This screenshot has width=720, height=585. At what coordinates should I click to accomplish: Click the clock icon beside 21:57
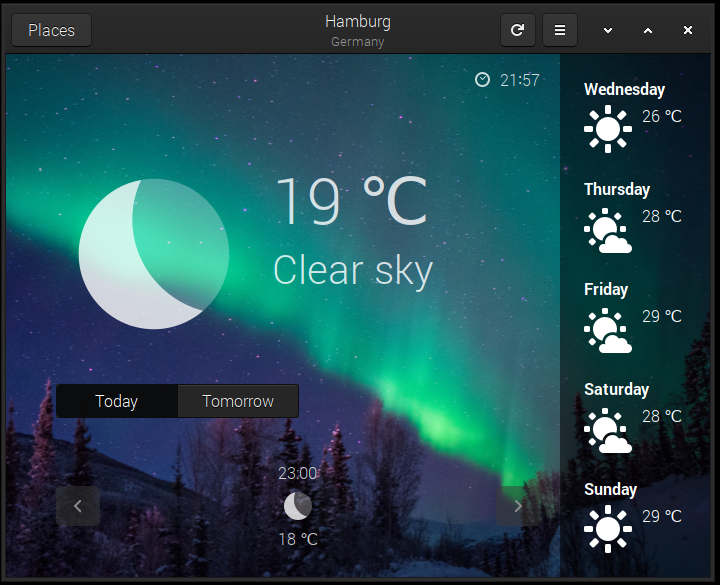(482, 80)
